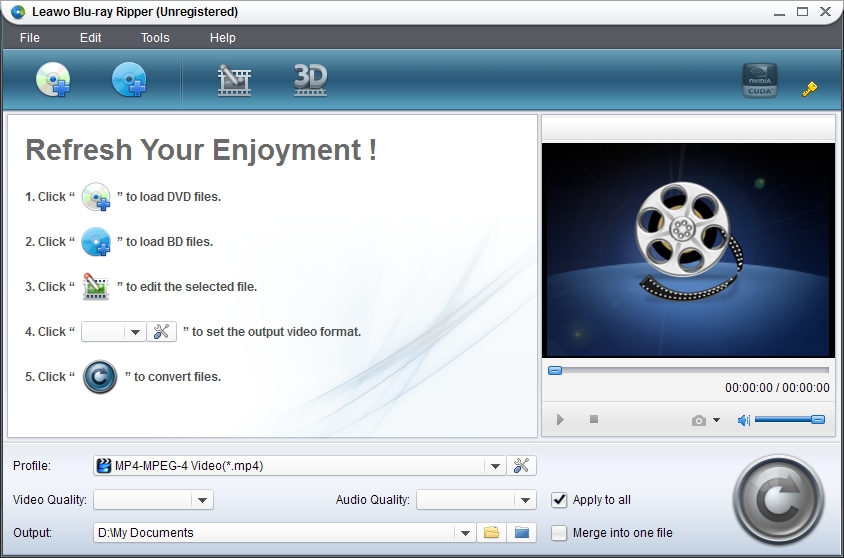Start conversion with big Convert button
This screenshot has width=844, height=558.
pos(778,500)
